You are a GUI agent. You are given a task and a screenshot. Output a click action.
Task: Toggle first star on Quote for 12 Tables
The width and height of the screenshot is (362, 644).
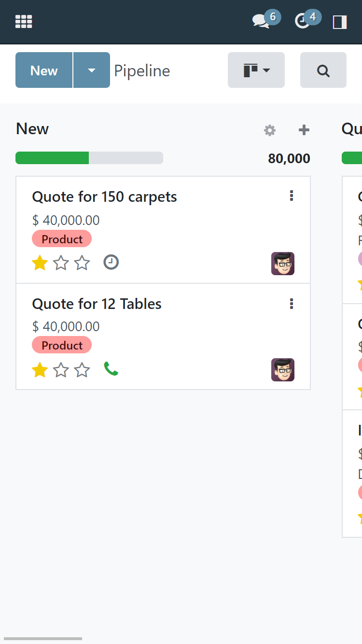tap(40, 370)
